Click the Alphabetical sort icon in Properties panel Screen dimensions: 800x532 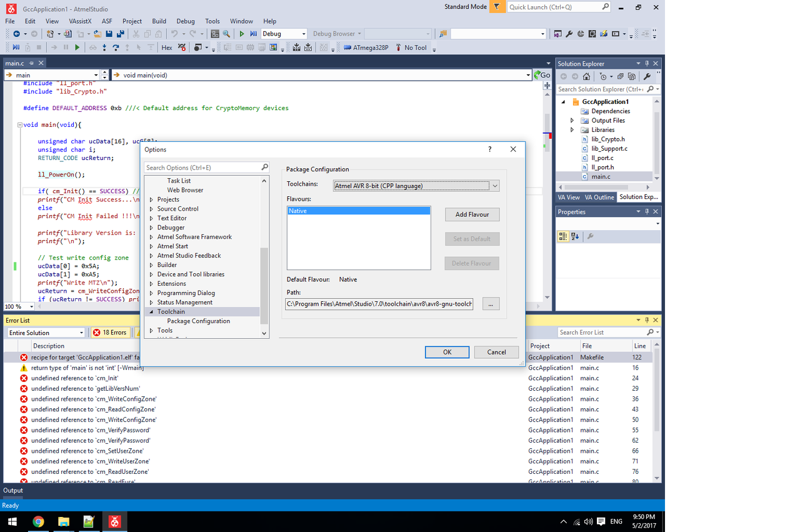point(575,236)
